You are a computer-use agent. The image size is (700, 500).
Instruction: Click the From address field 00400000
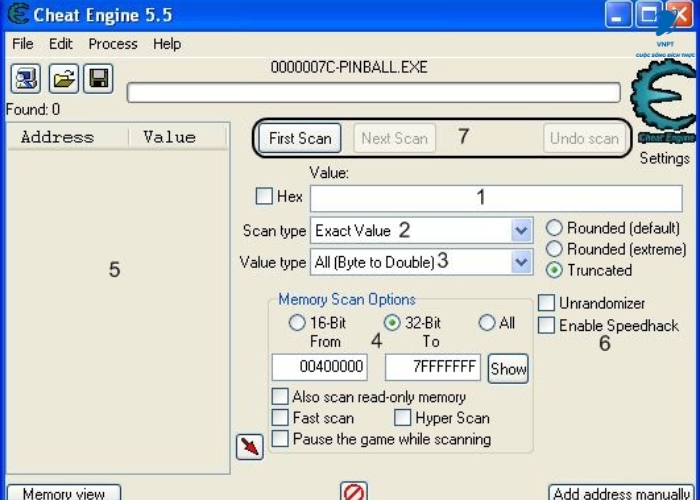[319, 367]
